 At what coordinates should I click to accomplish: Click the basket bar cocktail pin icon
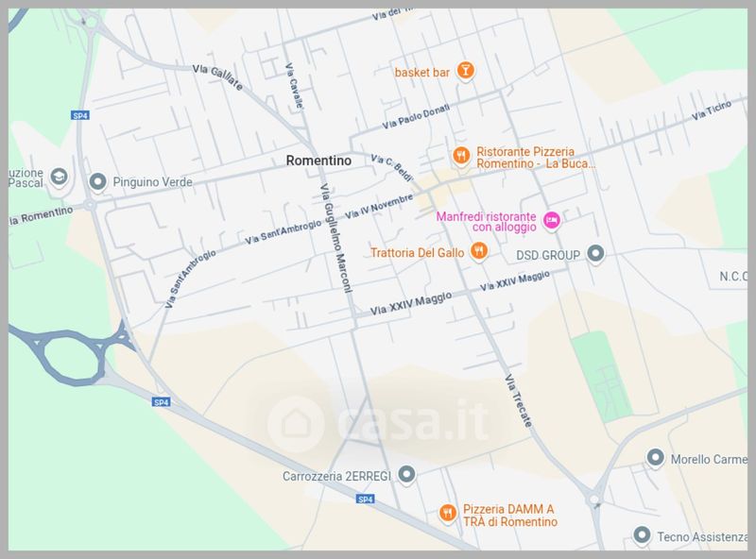465,71
